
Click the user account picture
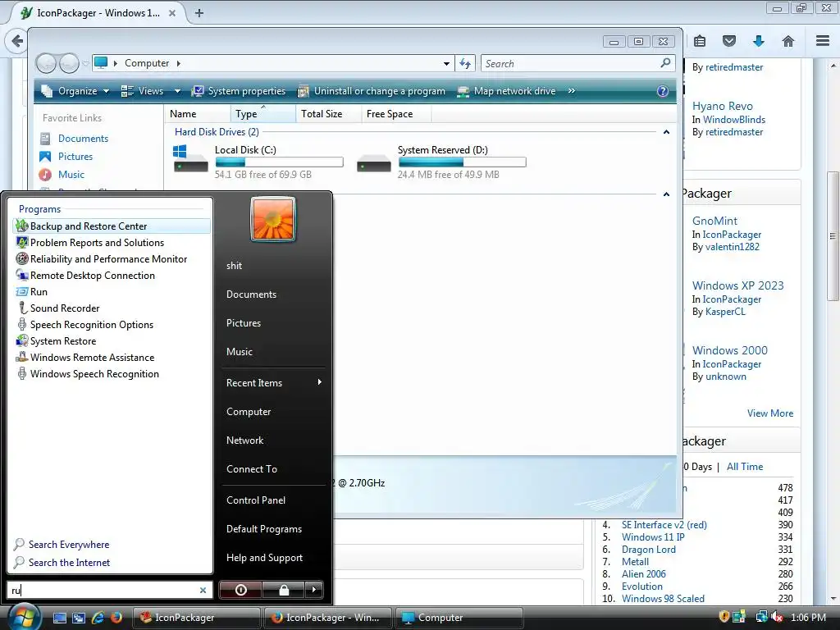tap(273, 220)
